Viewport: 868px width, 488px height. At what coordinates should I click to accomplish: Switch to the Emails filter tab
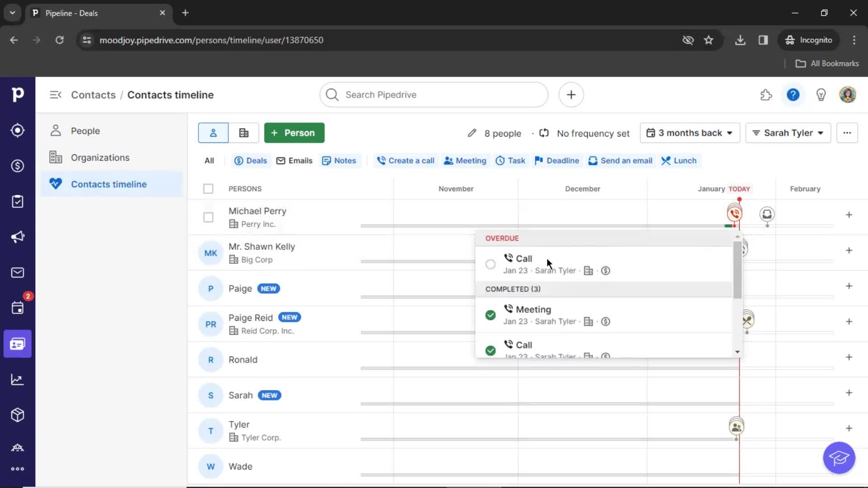pyautogui.click(x=294, y=160)
